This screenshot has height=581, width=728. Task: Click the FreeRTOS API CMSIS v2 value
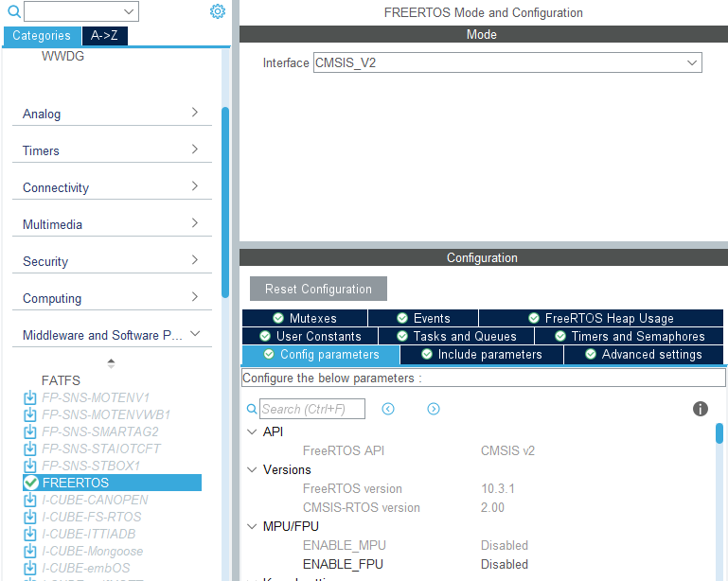(507, 450)
